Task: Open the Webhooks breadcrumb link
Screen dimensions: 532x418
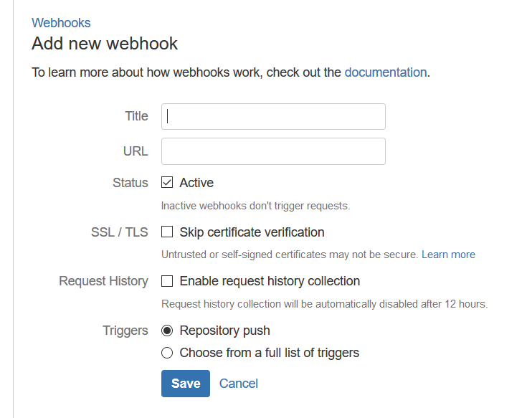Action: pos(61,23)
